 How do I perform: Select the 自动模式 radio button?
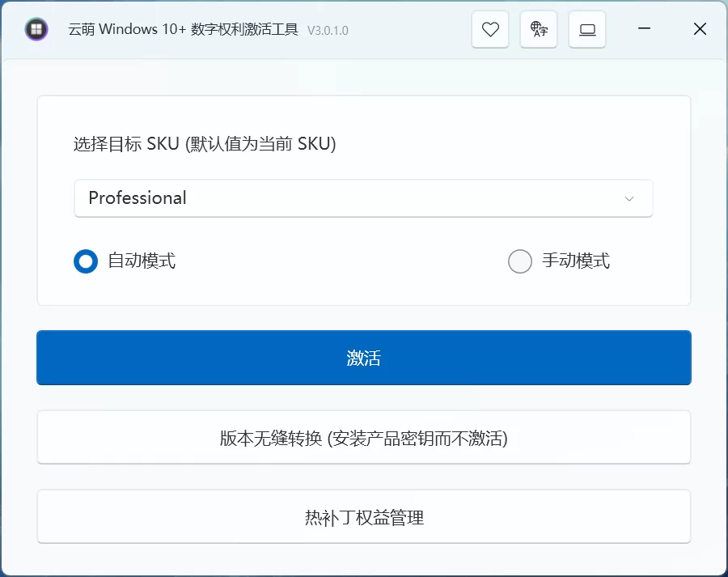coord(86,261)
